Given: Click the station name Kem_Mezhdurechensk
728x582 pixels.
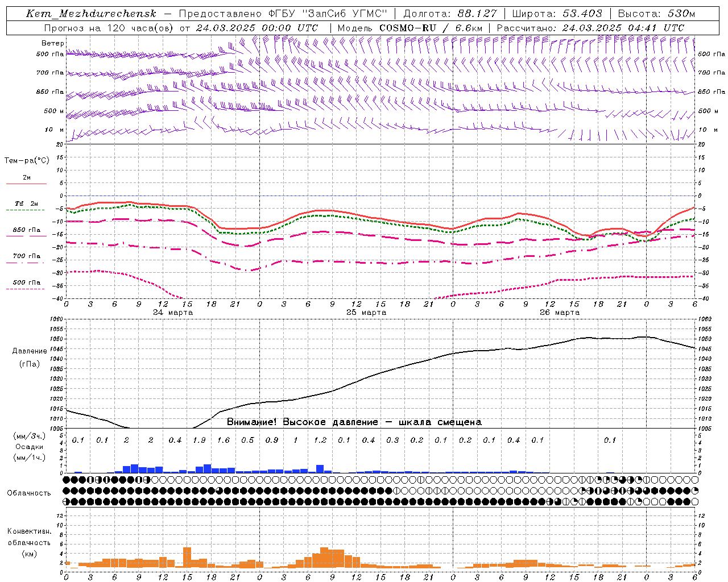Looking at the screenshot, I should pos(91,14).
